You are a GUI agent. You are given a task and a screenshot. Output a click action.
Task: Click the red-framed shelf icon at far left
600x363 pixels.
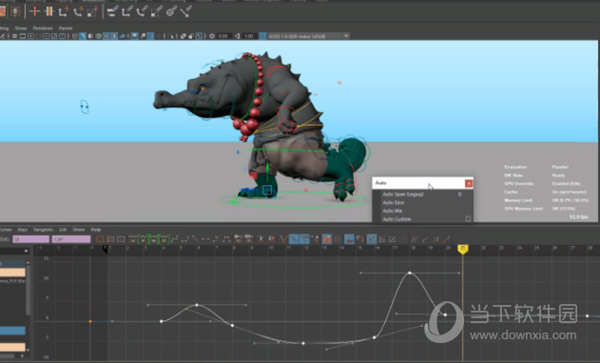click(15, 11)
